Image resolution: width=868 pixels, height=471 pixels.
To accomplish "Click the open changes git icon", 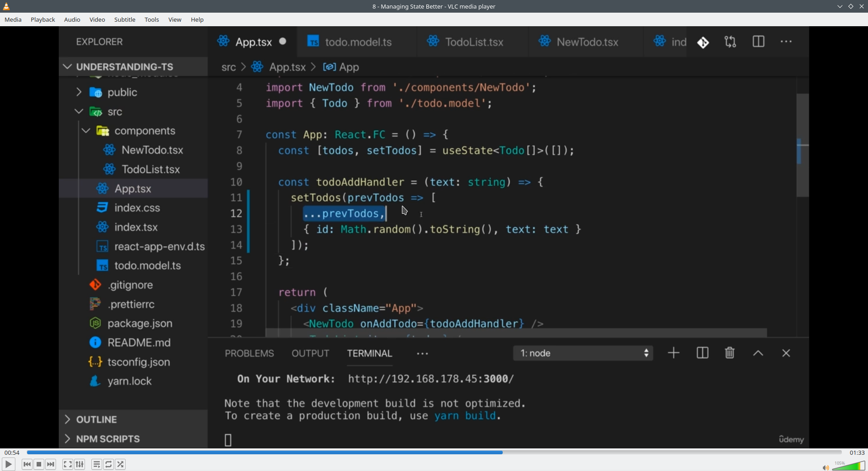I will click(x=703, y=42).
